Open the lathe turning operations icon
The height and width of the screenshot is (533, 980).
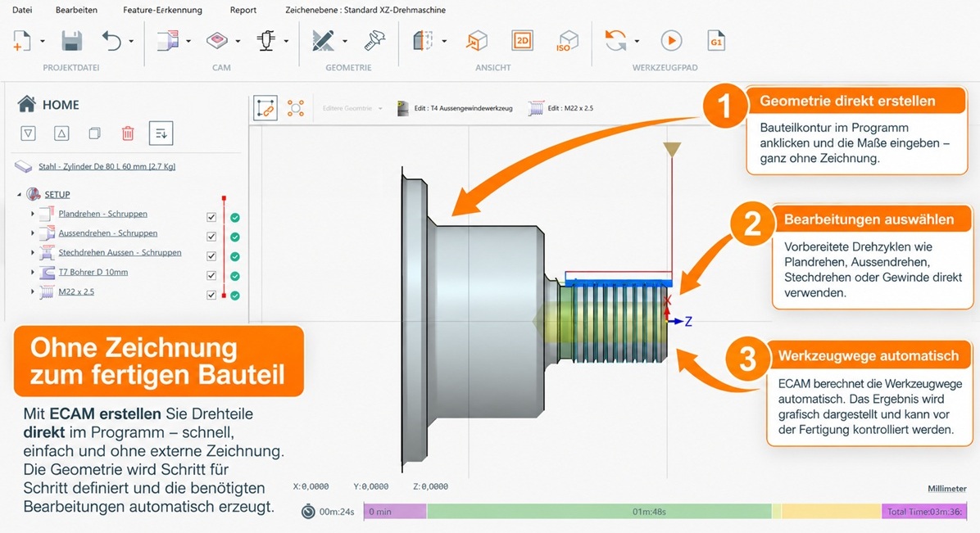tap(168, 41)
